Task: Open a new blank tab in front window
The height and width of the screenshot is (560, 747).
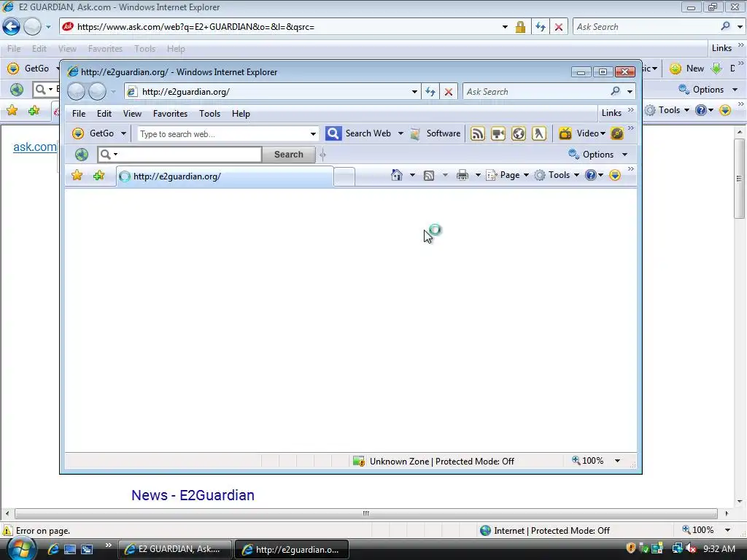Action: pos(344,176)
